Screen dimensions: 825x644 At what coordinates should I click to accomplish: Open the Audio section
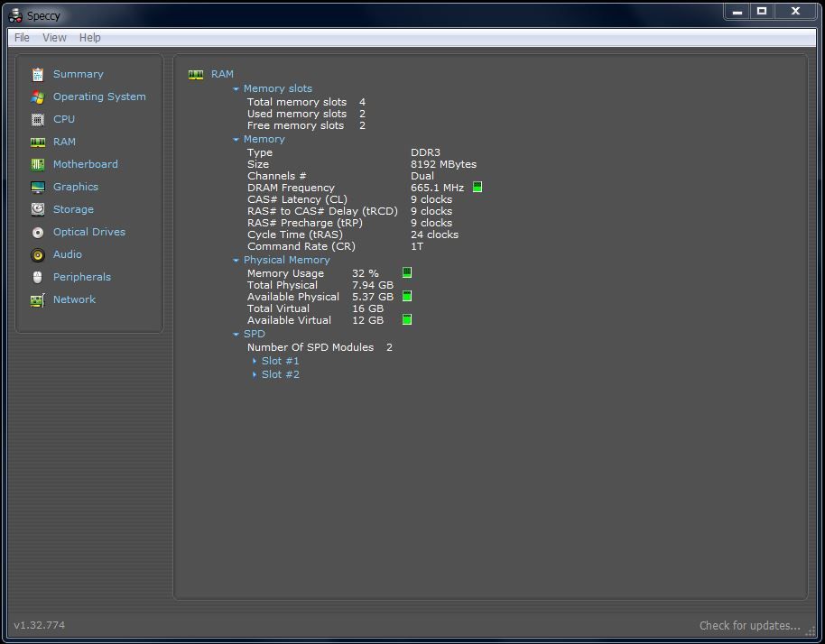68,254
